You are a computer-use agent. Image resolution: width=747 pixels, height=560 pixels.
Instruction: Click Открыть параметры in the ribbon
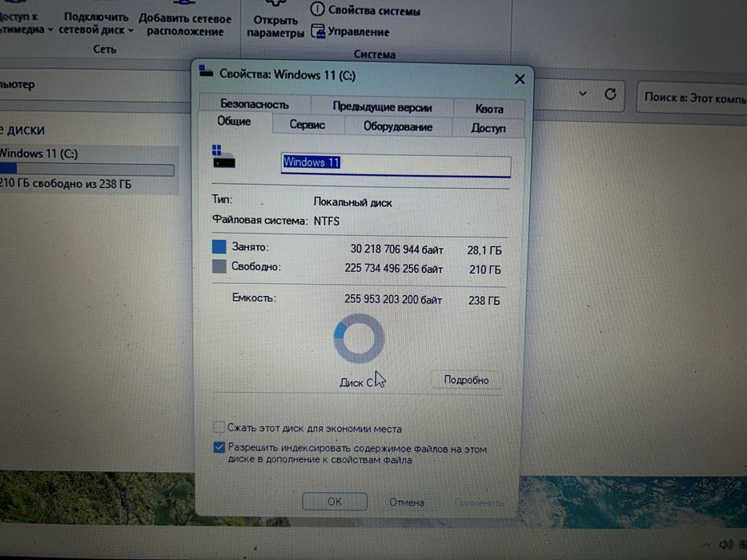pyautogui.click(x=275, y=22)
